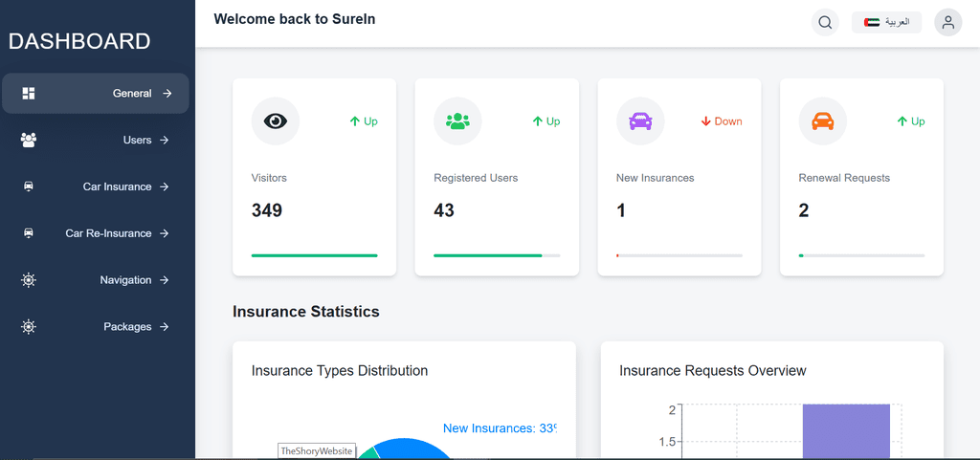This screenshot has height=460, width=980.
Task: Click the Up indicator on Renewal Requests card
Action: [x=911, y=121]
